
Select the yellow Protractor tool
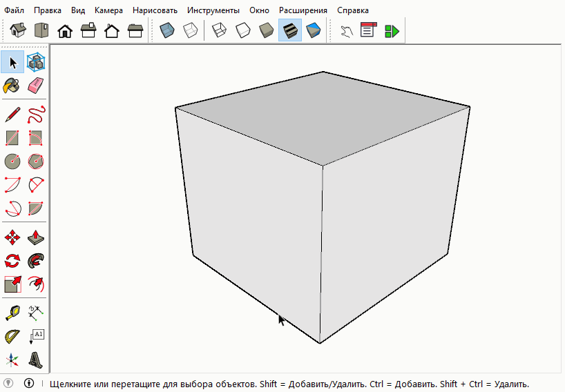coord(12,337)
